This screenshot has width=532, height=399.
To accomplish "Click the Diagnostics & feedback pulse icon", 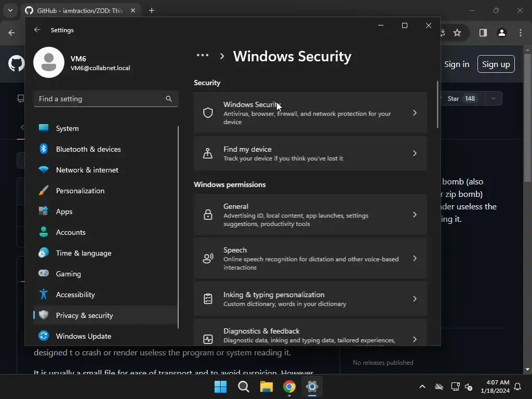I will [208, 339].
